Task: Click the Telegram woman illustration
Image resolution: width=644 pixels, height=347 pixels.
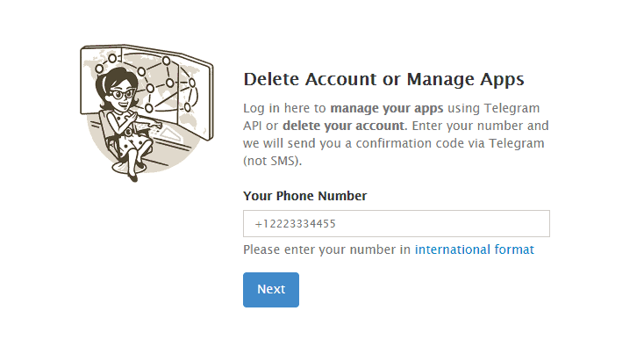Action: [147, 112]
